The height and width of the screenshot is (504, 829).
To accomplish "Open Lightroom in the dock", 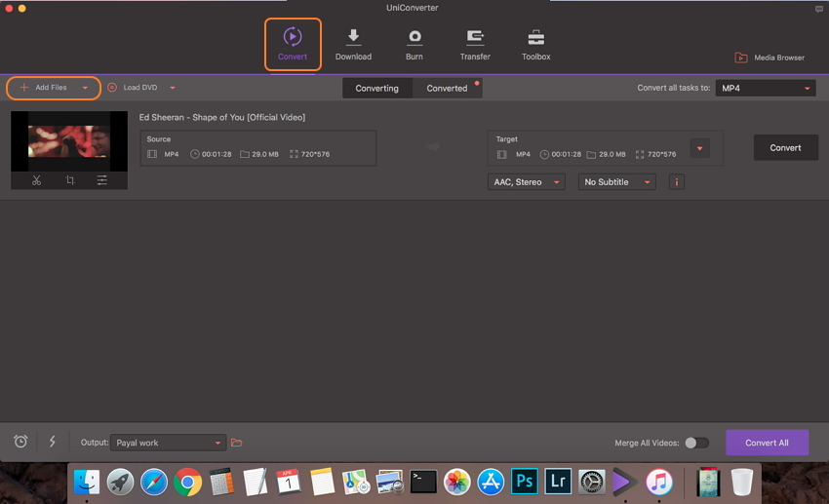I will click(558, 482).
